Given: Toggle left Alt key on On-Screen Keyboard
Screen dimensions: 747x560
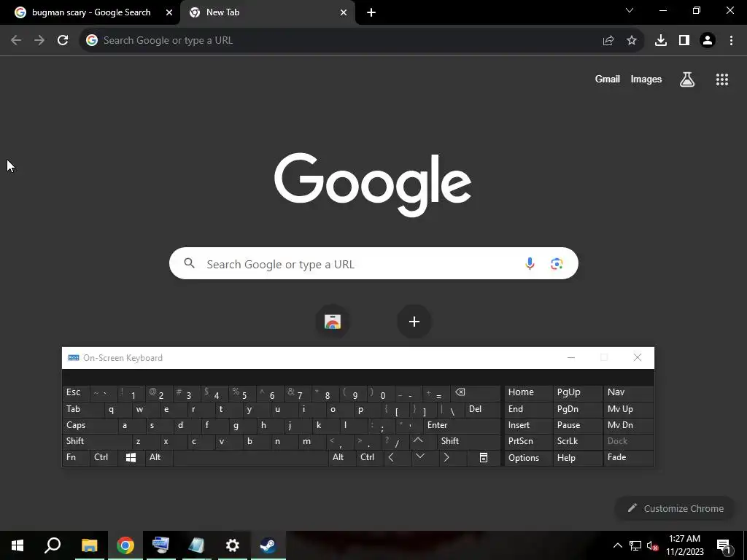Looking at the screenshot, I should (158, 457).
